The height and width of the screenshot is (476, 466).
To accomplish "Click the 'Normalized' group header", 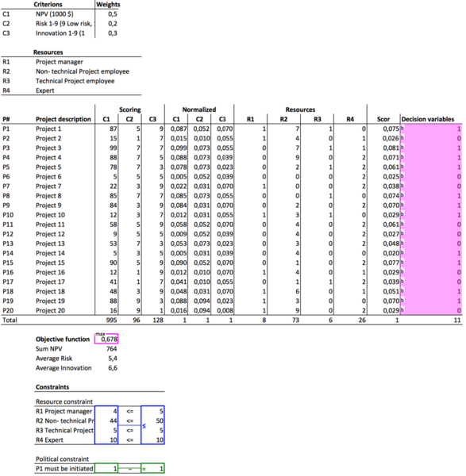I will pyautogui.click(x=199, y=109).
